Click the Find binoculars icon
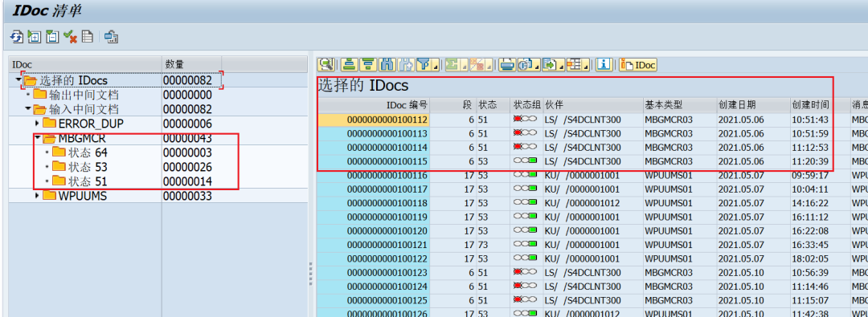Viewport: 868px width, 317px height. pyautogui.click(x=387, y=65)
